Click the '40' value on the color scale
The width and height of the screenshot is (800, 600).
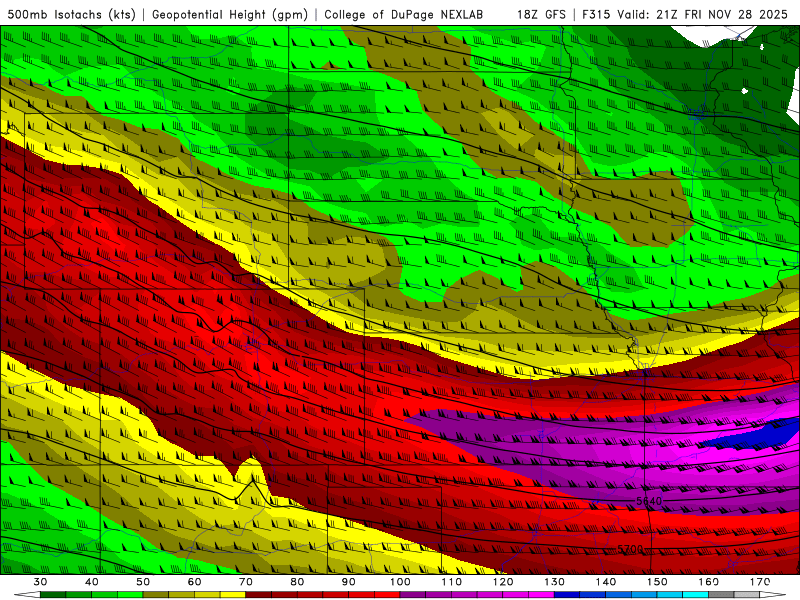tap(92, 582)
